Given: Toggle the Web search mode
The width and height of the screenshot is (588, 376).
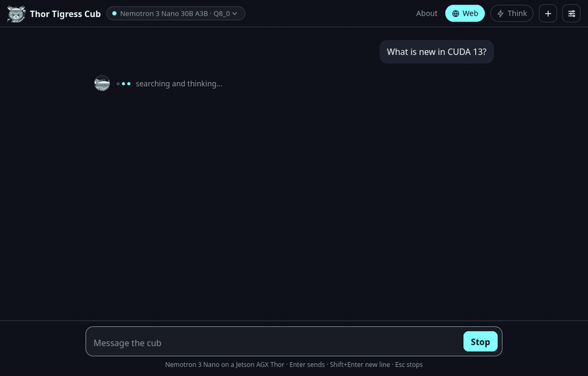Looking at the screenshot, I should 465,14.
